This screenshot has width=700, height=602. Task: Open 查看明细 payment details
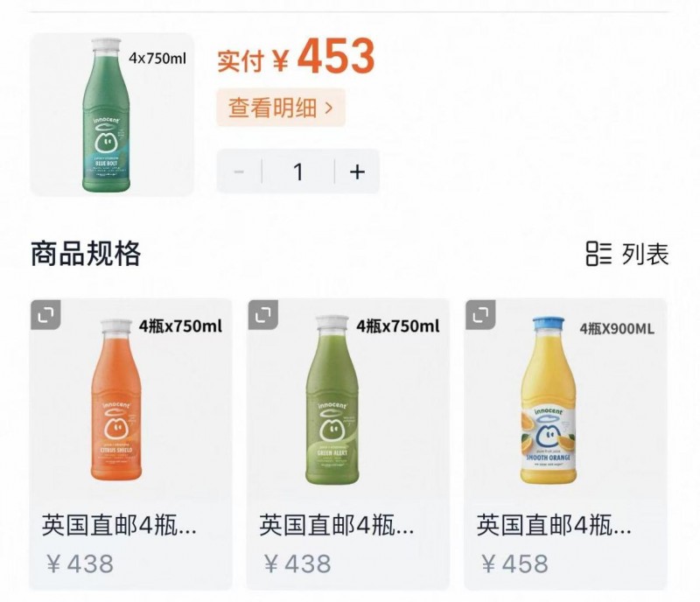(281, 108)
